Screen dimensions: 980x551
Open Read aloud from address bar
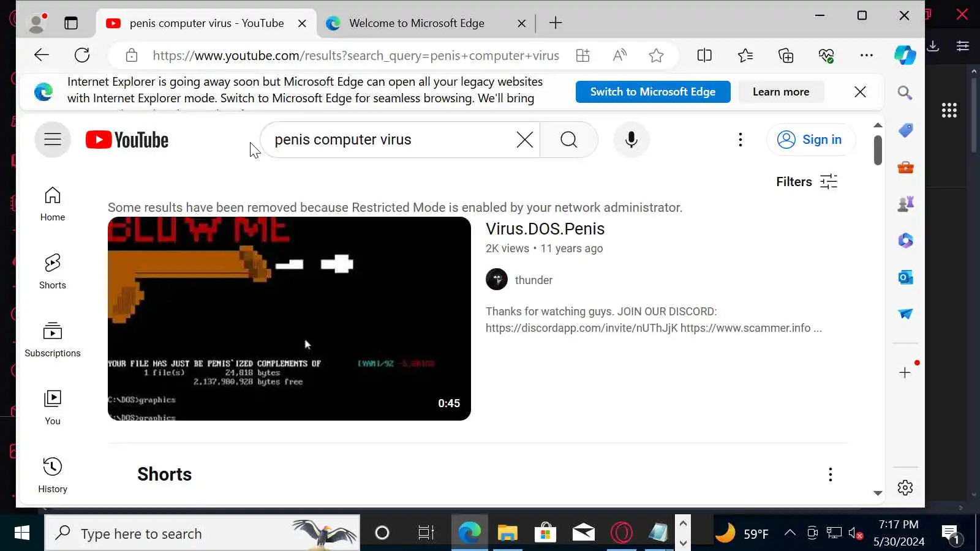click(x=620, y=56)
